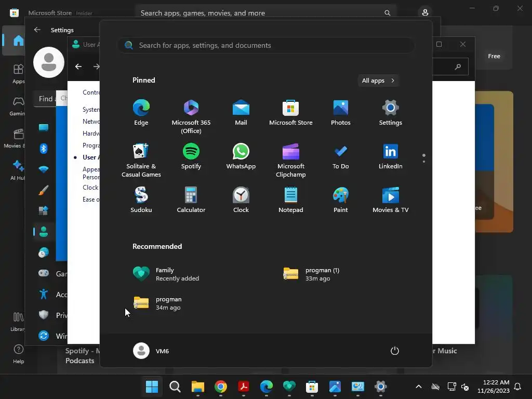Screen dimensions: 532x399
Task: Open Family Safety app on taskbar
Action: 289,387
